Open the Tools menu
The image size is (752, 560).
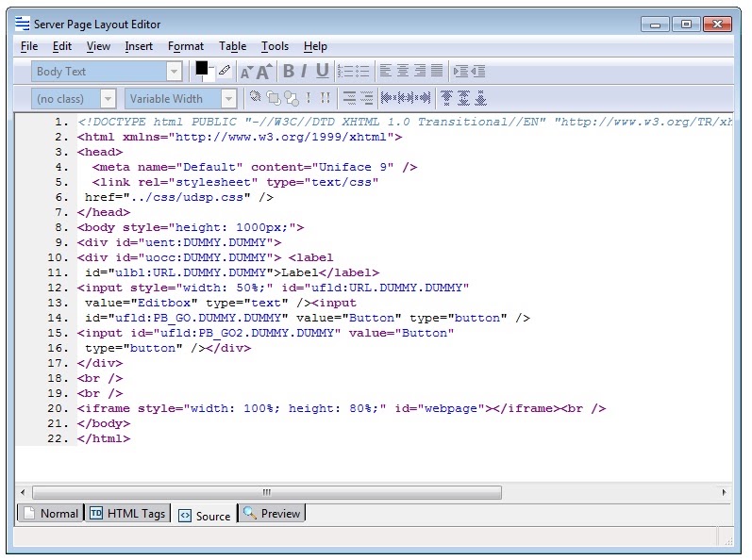275,46
